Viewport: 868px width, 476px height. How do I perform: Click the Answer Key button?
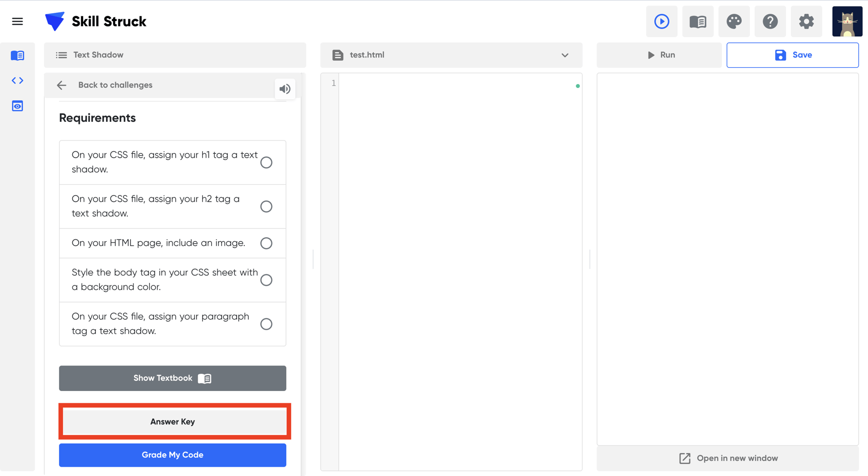[x=173, y=421]
